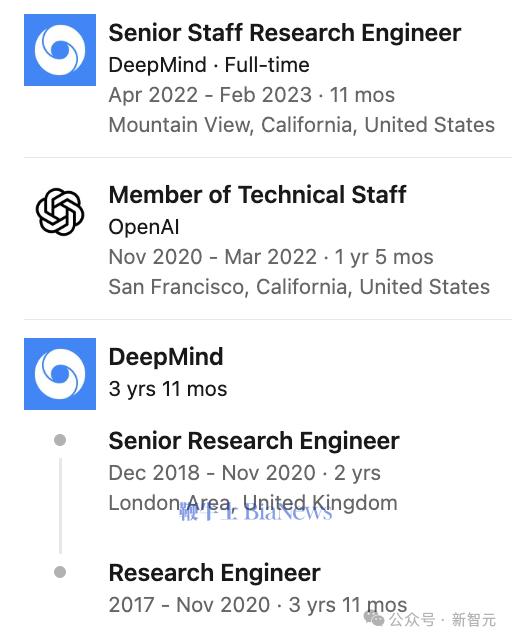Click the Dec 2018 - Nov 2020 date line

pyautogui.click(x=245, y=473)
